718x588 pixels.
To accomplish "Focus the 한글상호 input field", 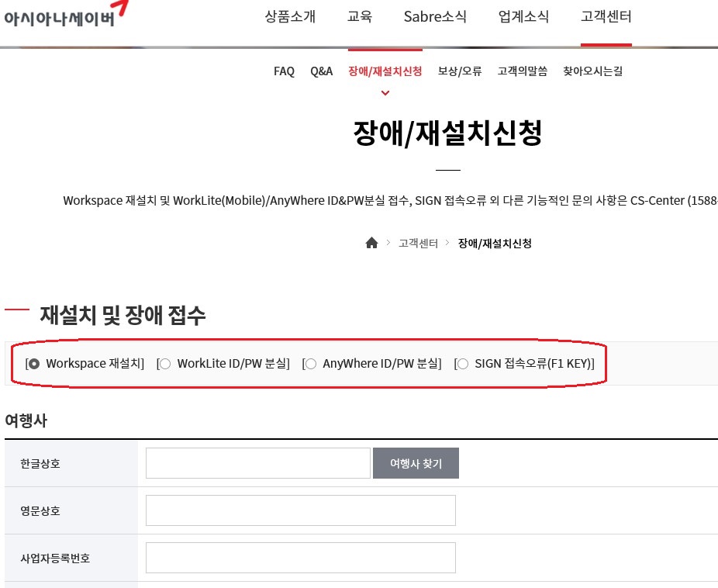I will click(257, 463).
